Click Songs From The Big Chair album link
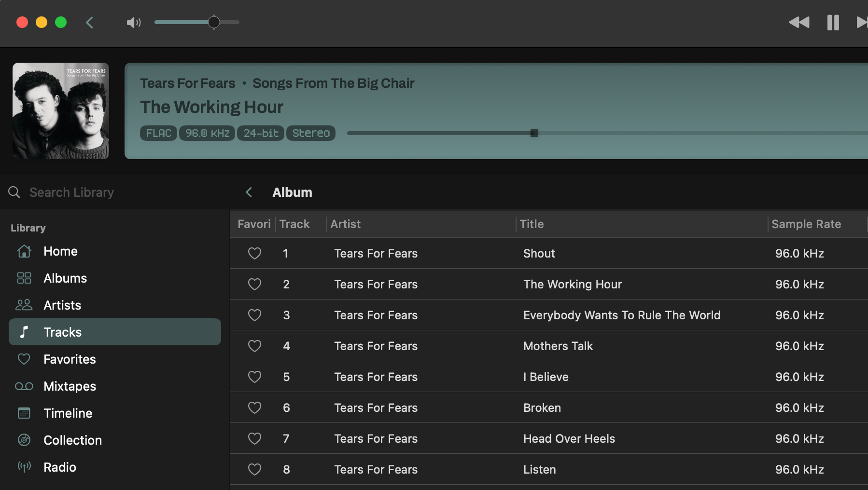Viewport: 868px width, 490px height. click(x=334, y=83)
